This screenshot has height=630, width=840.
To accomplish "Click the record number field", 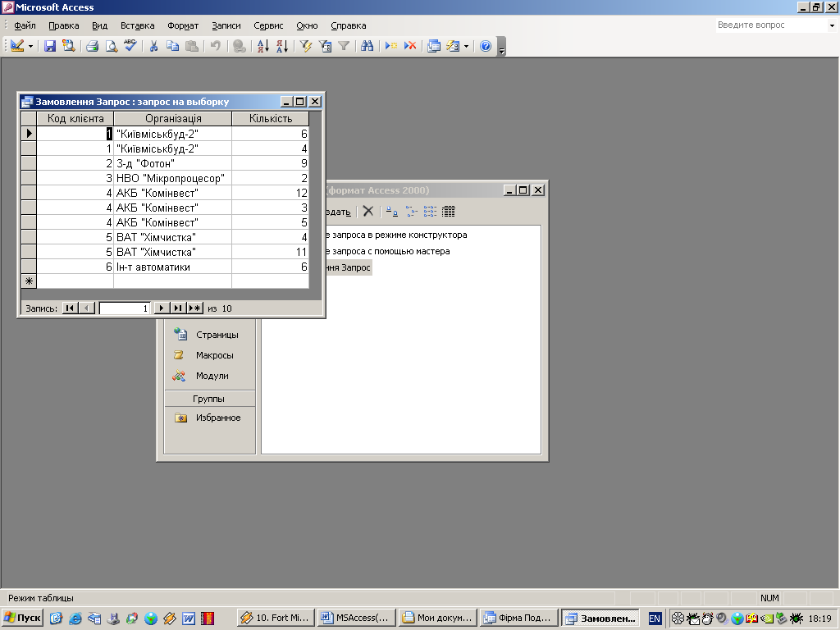I will (x=125, y=308).
